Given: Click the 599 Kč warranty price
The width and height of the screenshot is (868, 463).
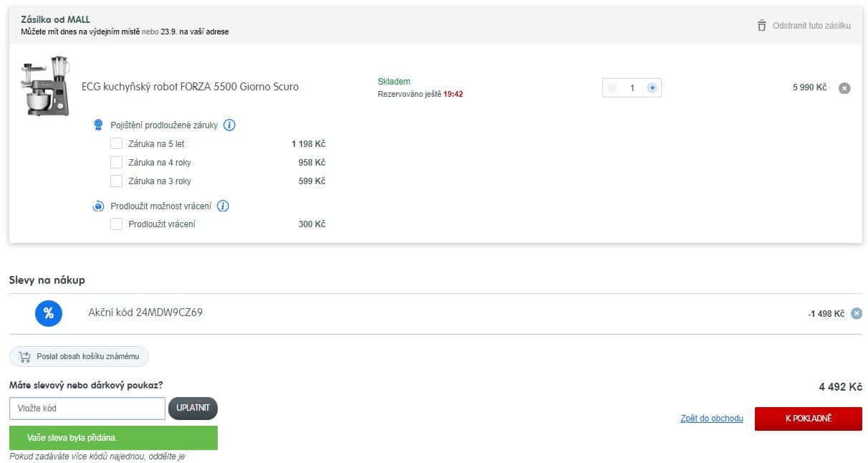Looking at the screenshot, I should point(312,181).
